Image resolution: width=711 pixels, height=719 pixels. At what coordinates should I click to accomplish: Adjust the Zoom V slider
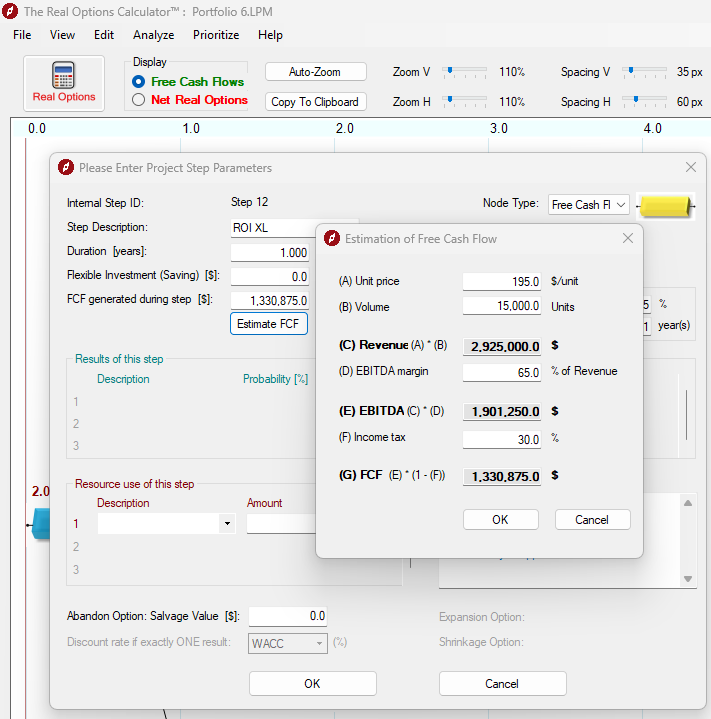(x=450, y=72)
